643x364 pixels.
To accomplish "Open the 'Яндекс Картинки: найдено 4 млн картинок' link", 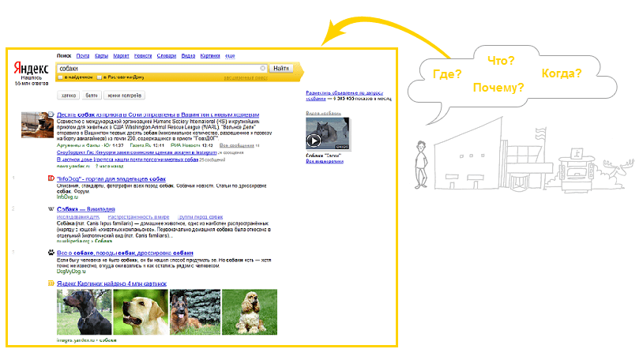I will pyautogui.click(x=111, y=283).
